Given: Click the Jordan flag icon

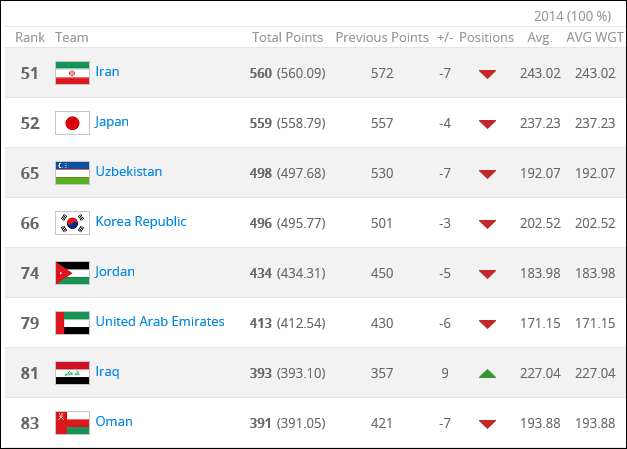Looking at the screenshot, I should point(72,273).
